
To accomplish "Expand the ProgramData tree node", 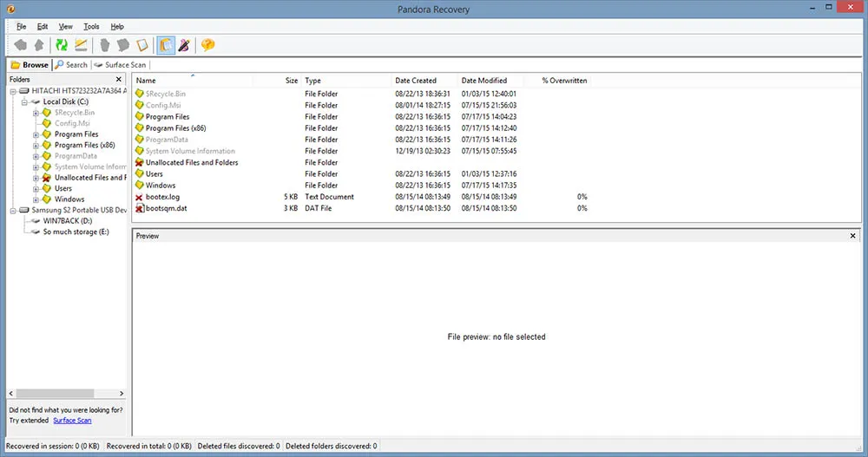I will [x=36, y=156].
